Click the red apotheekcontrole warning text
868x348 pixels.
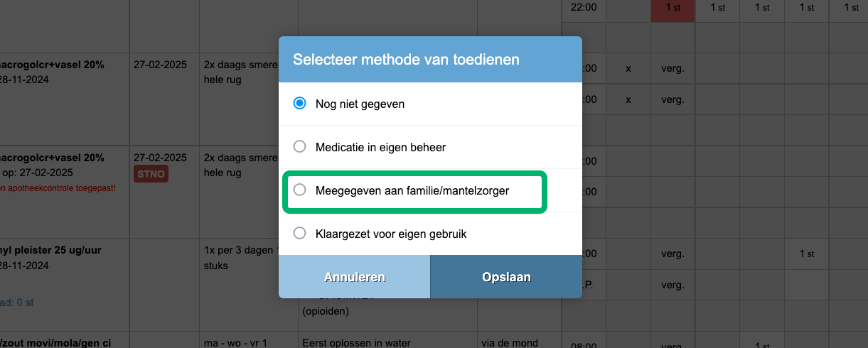[x=57, y=188]
